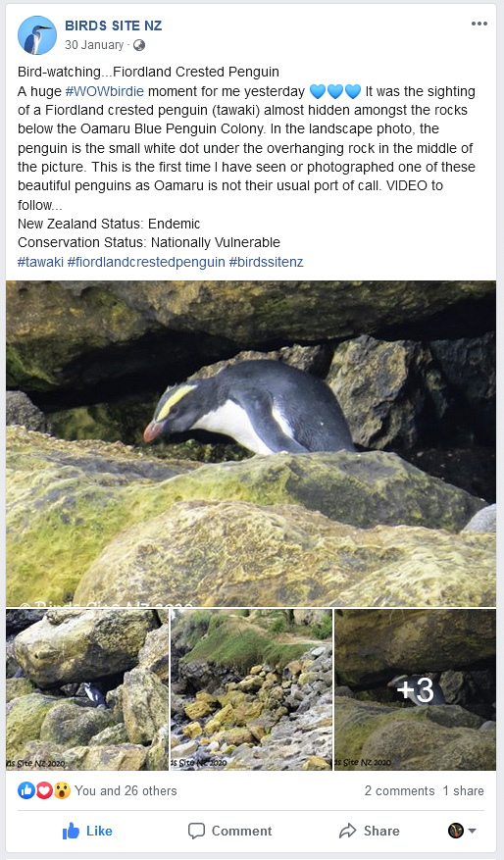
Task: Open the #tawaki hashtag link
Action: pos(40,262)
